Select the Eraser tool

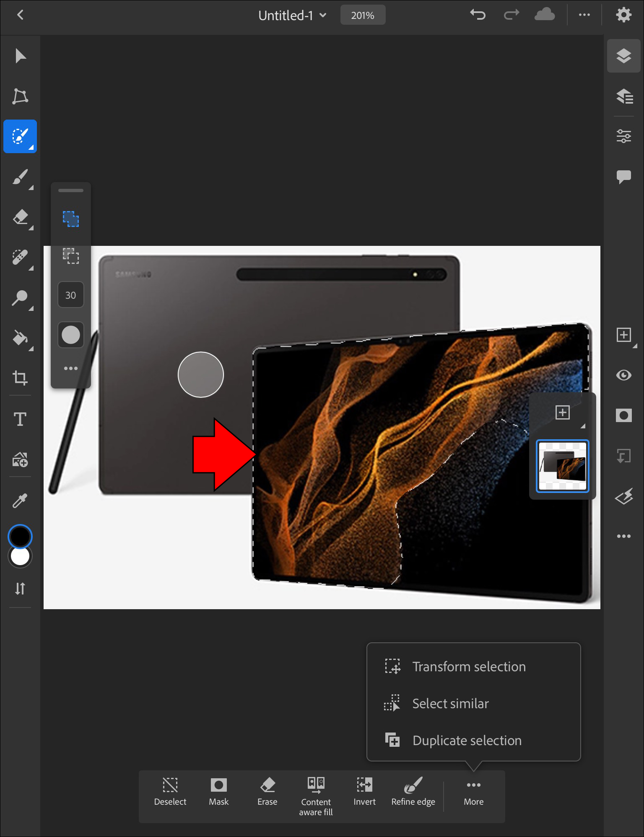[20, 217]
